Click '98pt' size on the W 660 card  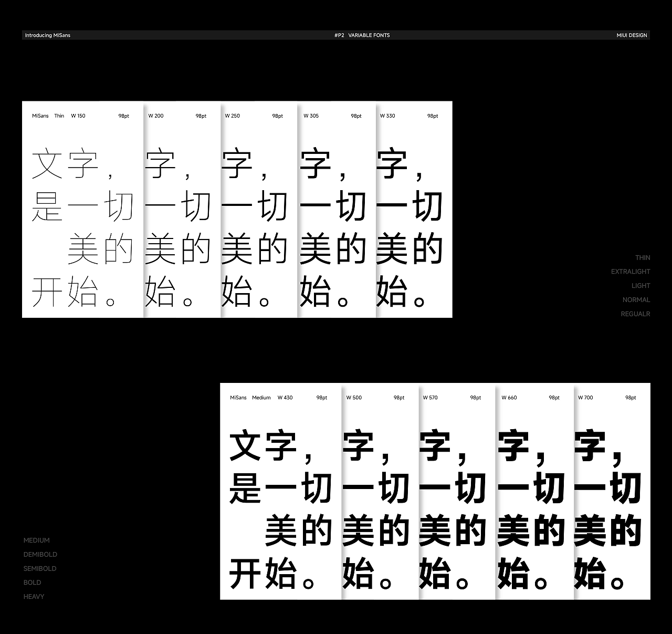point(554,398)
